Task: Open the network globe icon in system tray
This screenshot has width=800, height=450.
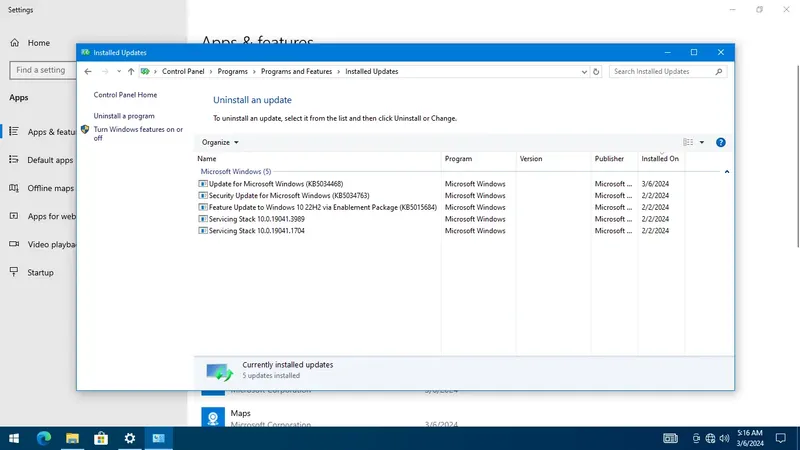Action: tap(710, 438)
